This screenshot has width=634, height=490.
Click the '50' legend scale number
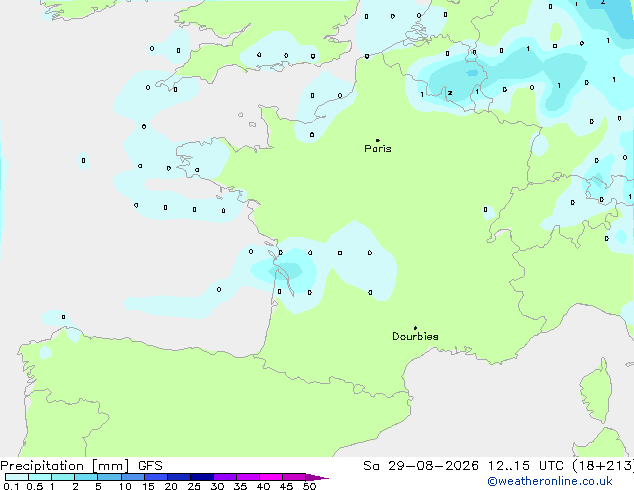click(x=309, y=486)
